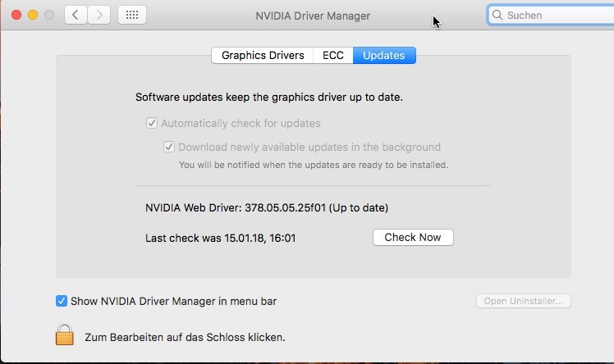The image size is (614, 364).
Task: Go forward with the right arrow
Action: tap(99, 15)
